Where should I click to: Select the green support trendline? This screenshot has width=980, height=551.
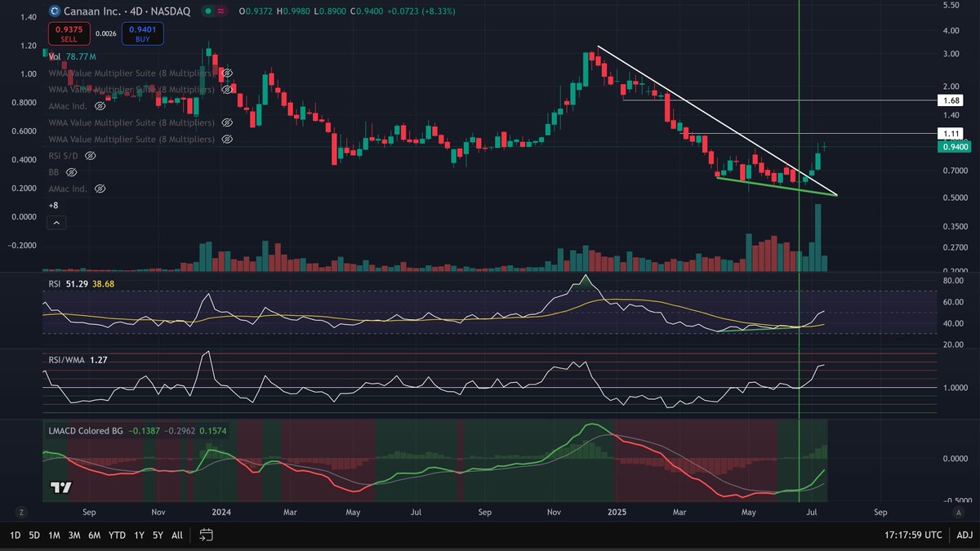(776, 187)
